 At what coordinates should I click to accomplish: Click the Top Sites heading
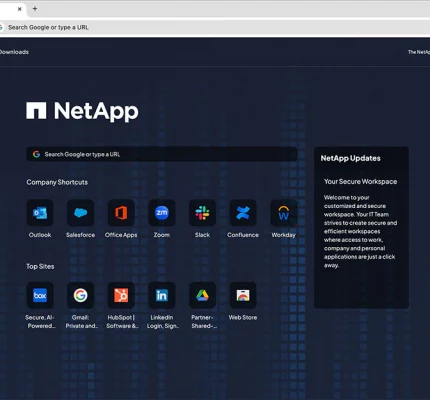pos(40,266)
